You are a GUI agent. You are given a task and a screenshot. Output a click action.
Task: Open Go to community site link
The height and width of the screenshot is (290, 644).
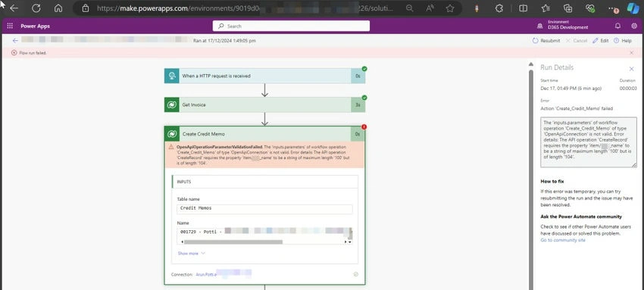[563, 240]
